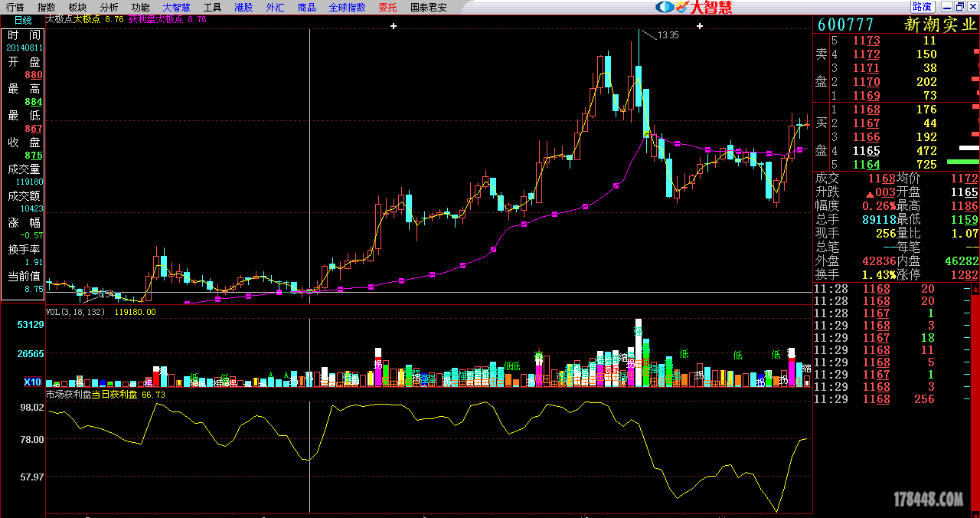The image size is (980, 518).
Task: Click the 当前值 value 8.75
Action: (34, 290)
